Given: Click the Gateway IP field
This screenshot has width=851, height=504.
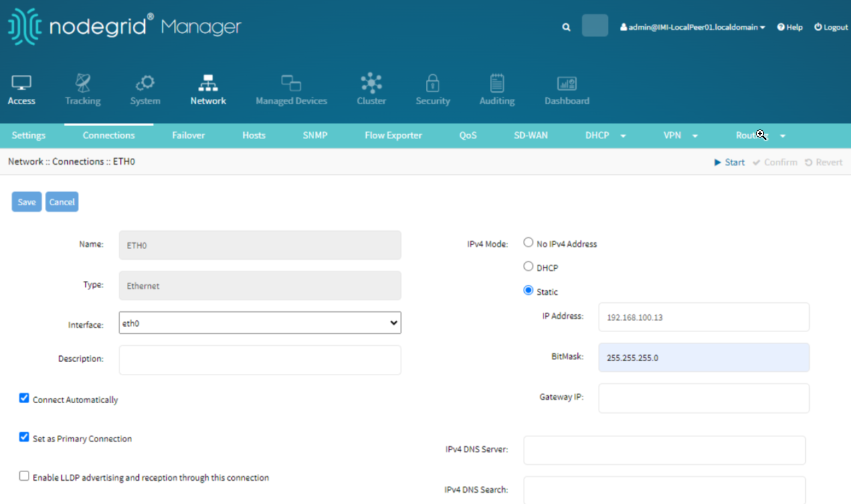Looking at the screenshot, I should pyautogui.click(x=704, y=398).
